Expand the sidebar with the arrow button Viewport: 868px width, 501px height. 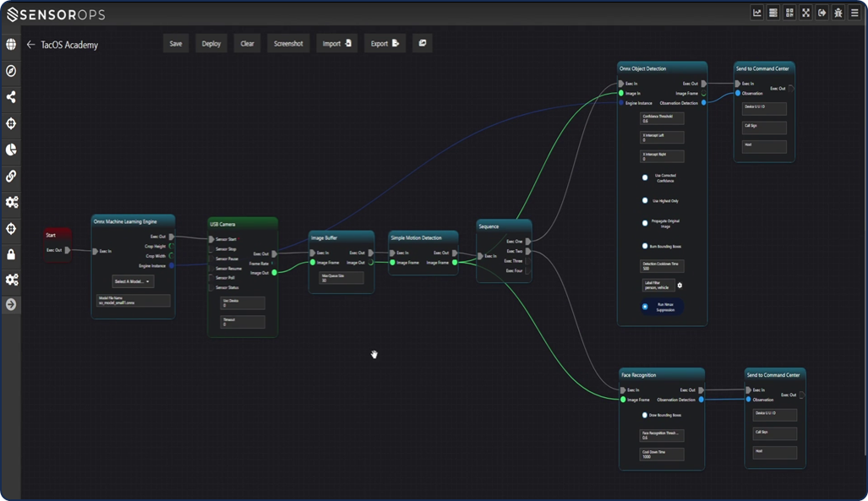click(x=11, y=304)
